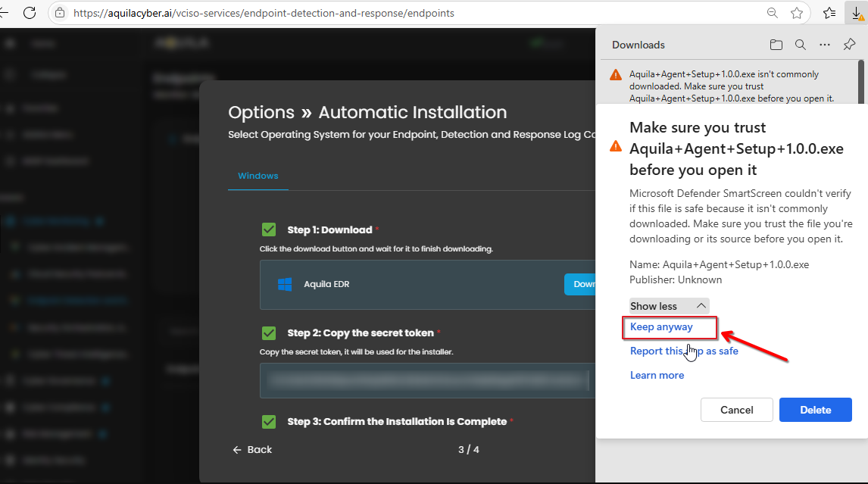
Task: Open more options in Downloads panel
Action: pos(825,45)
